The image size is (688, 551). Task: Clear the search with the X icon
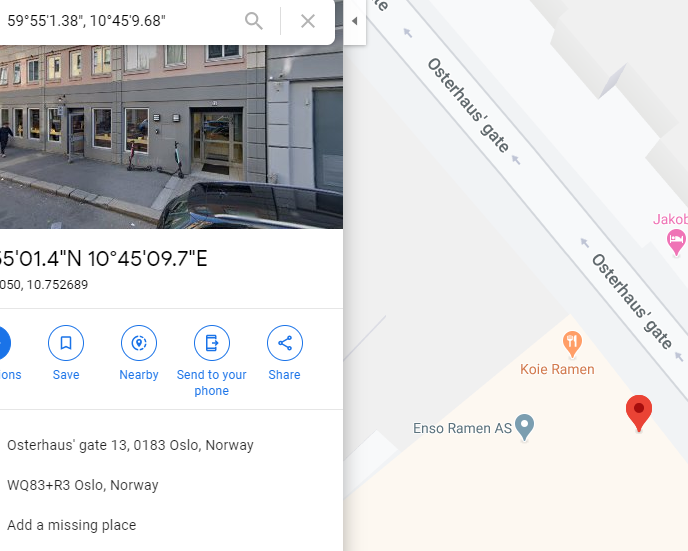(x=308, y=21)
